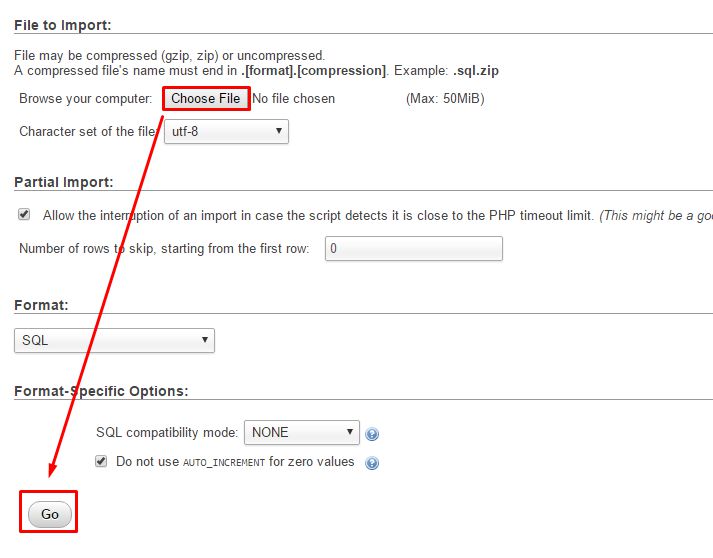Click the 'Partial Import:' heading
Screen dimensions: 713x558
pyautogui.click(x=64, y=182)
